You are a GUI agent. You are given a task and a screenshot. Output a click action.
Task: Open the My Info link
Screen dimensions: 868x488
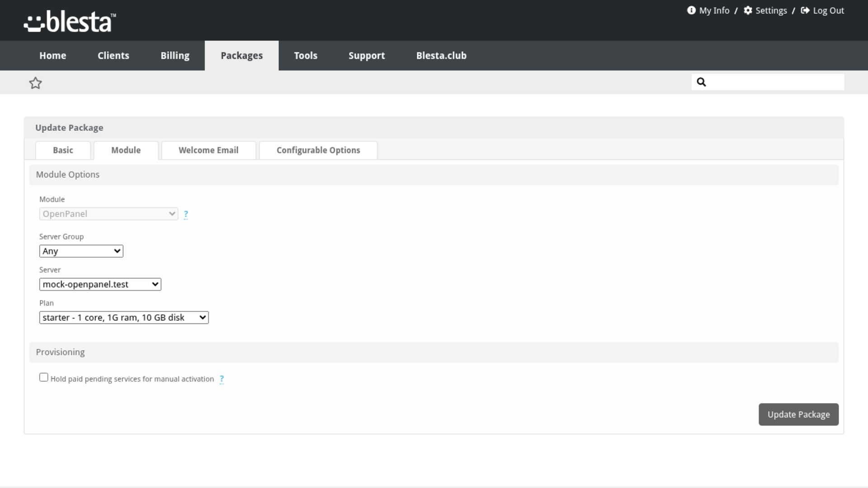tap(714, 10)
